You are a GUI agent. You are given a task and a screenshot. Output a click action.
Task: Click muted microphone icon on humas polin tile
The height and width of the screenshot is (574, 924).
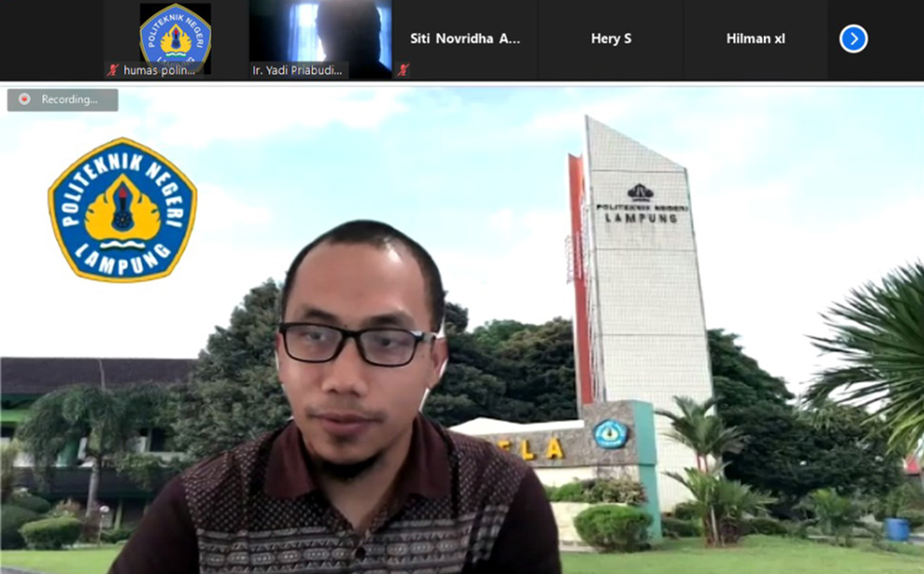tap(113, 70)
